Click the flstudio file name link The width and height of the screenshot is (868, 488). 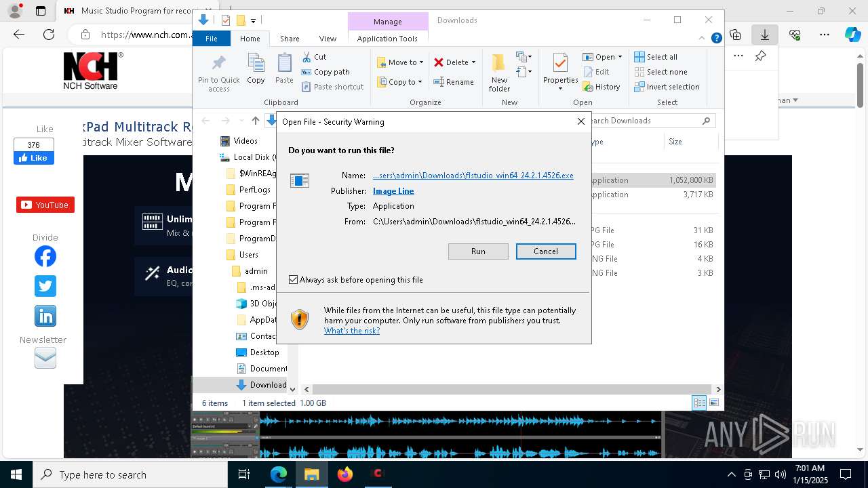tap(473, 176)
